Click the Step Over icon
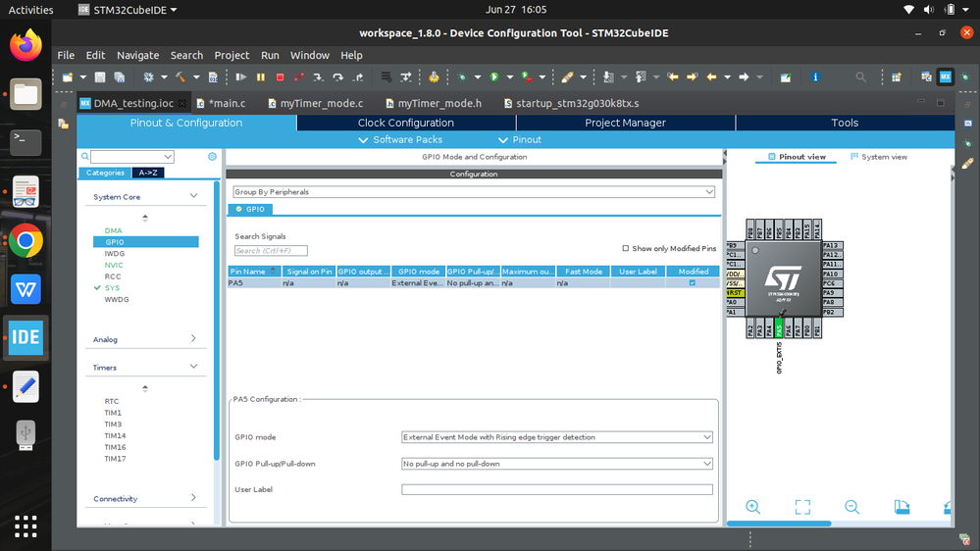 coord(338,77)
